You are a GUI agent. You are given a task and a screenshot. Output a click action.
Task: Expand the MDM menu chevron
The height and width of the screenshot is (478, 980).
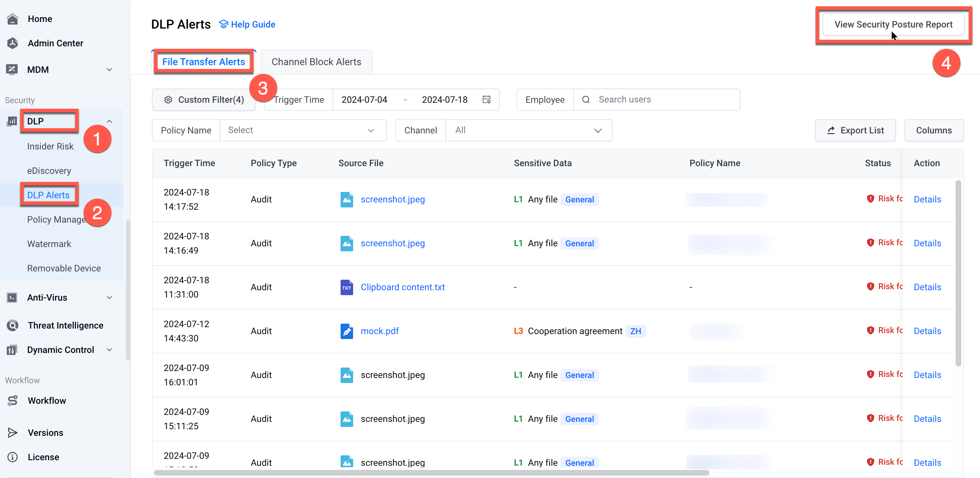pos(109,70)
